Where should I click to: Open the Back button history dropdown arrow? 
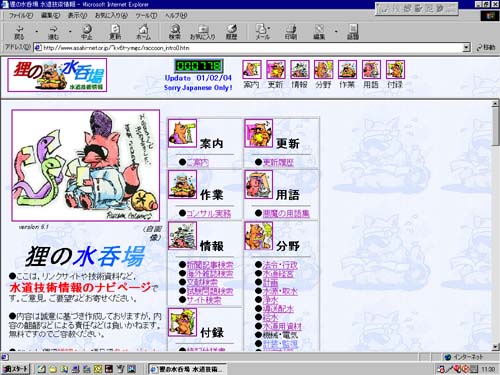[37, 32]
